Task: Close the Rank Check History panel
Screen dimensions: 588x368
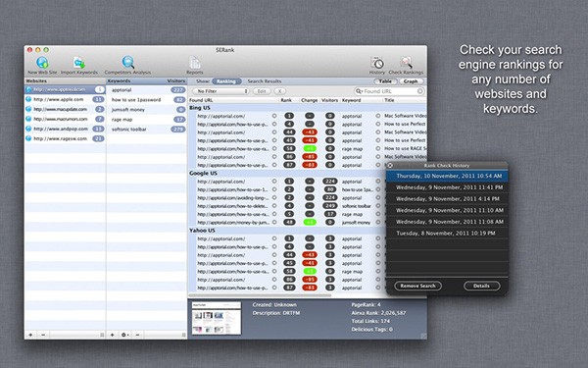Action: pos(390,165)
